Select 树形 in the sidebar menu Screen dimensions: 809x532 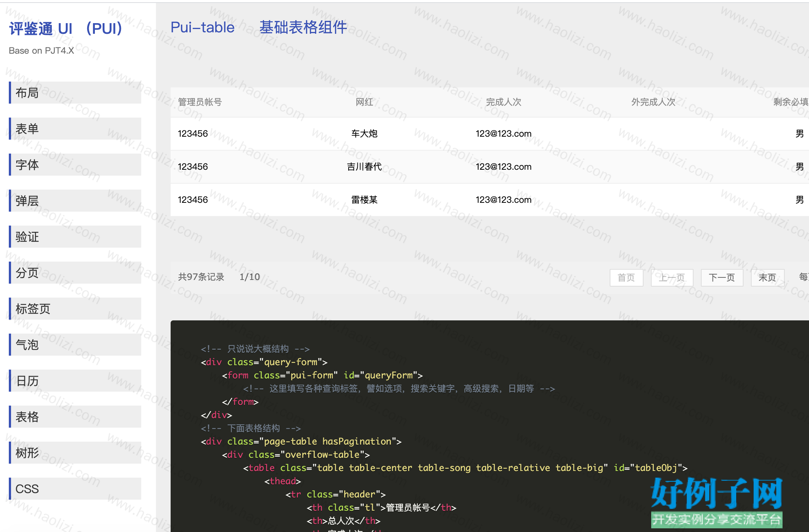(75, 453)
